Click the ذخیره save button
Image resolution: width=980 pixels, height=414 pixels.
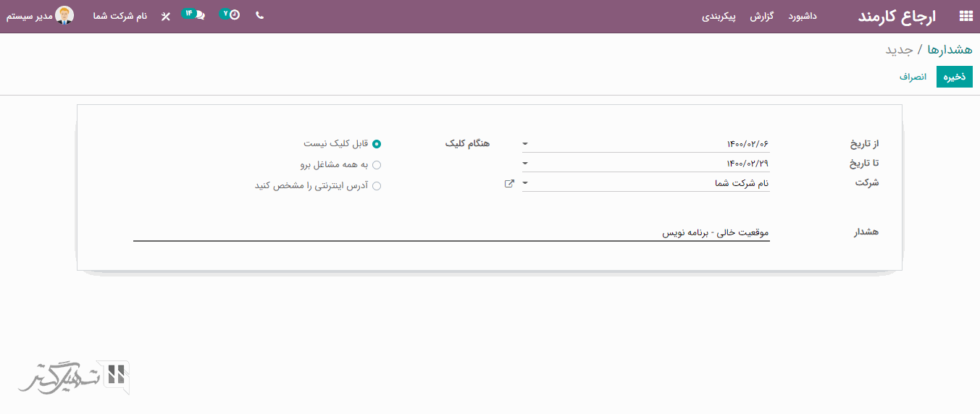pyautogui.click(x=955, y=76)
